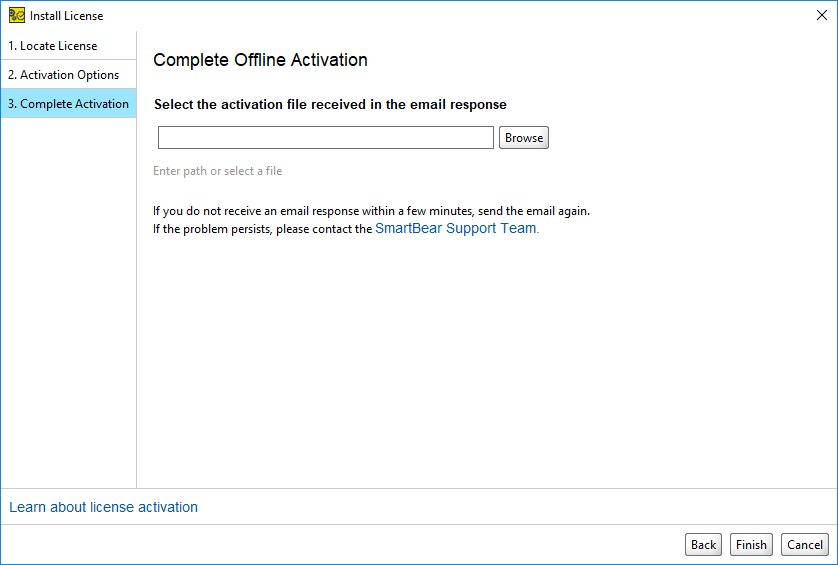Open Learn about license activation link
838x565 pixels.
[103, 507]
